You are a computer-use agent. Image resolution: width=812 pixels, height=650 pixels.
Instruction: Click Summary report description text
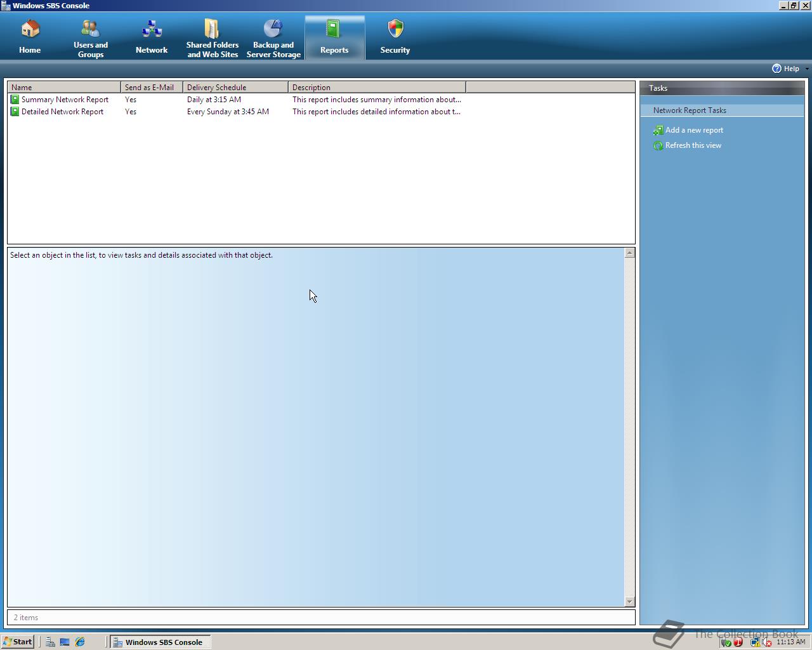[377, 100]
